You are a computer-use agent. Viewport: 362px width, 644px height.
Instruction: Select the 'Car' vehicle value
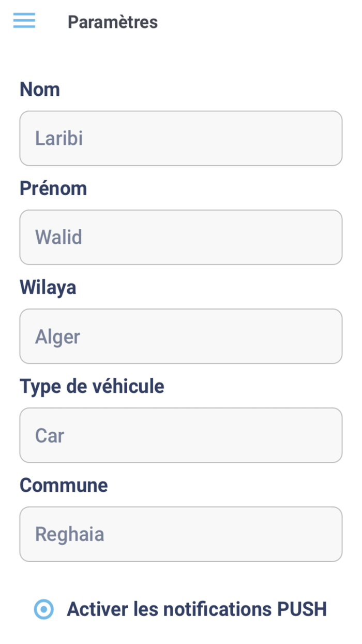pyautogui.click(x=50, y=435)
